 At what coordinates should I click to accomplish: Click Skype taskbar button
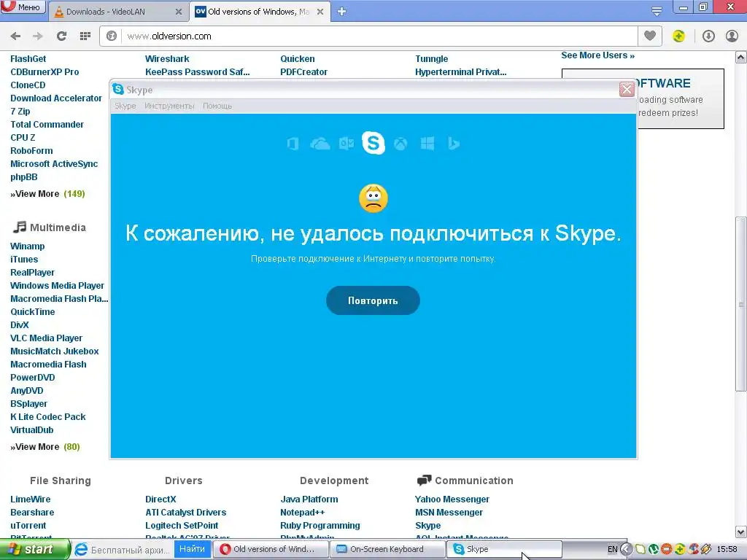pos(505,549)
